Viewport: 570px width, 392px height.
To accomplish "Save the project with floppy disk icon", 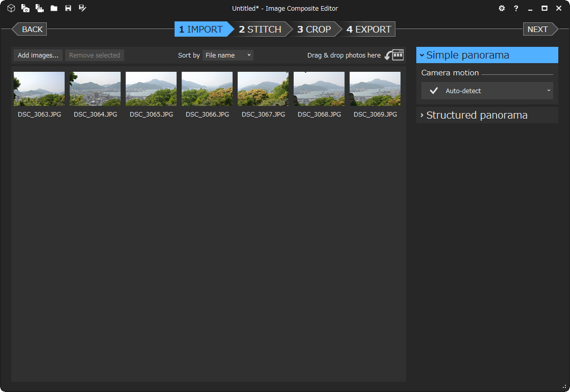I will tap(68, 8).
